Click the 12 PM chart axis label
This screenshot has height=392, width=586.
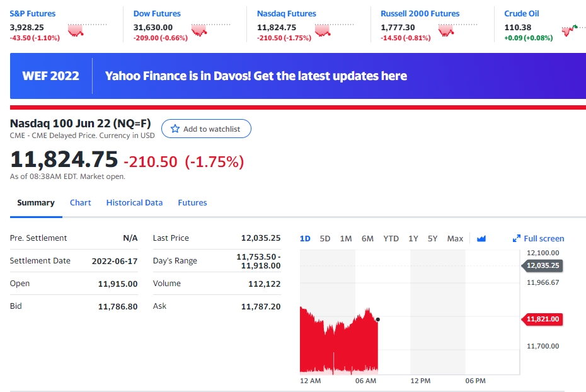[x=420, y=381]
